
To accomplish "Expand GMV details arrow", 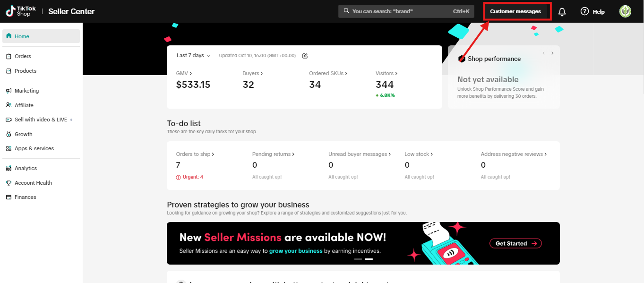I will tap(190, 74).
